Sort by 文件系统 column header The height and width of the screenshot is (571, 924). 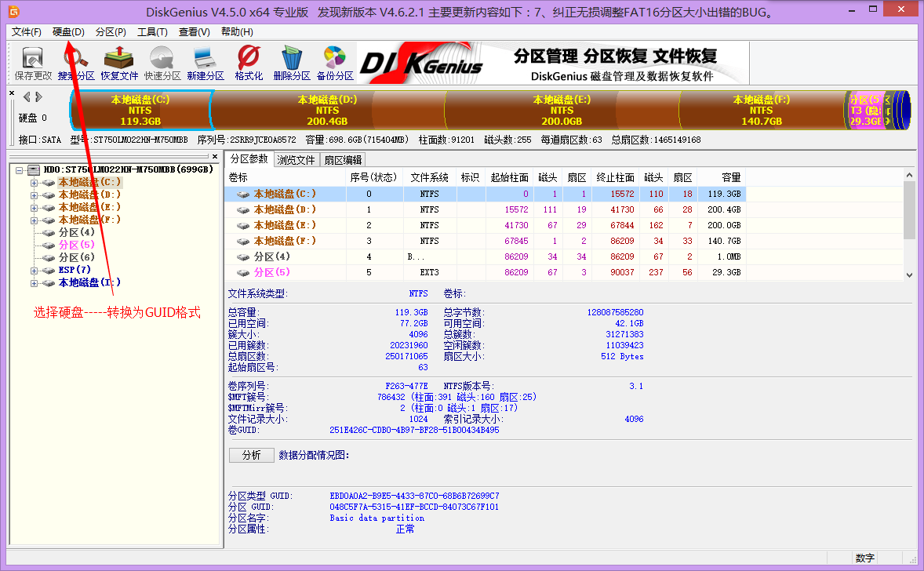click(430, 177)
